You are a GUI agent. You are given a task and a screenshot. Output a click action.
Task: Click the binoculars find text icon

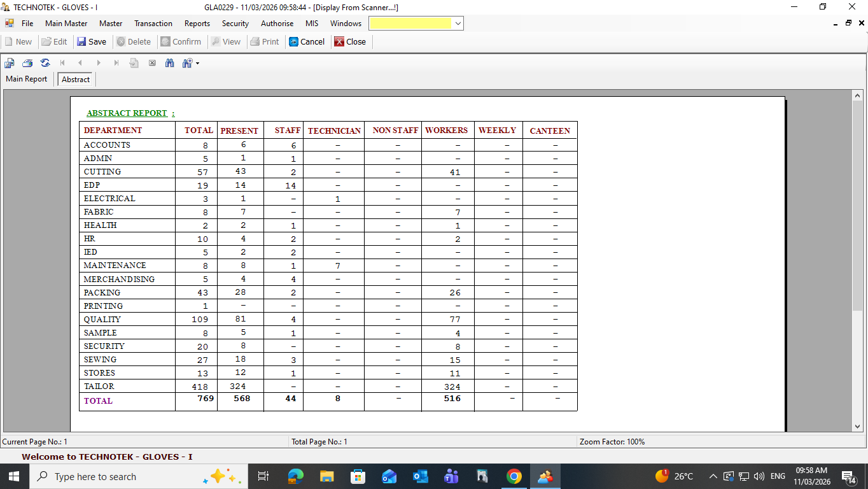(170, 63)
